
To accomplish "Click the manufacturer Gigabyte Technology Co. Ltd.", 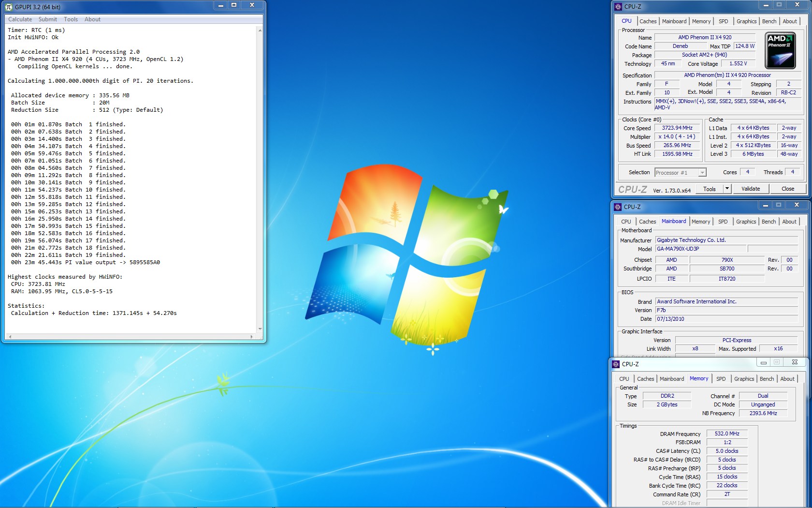I will (726, 240).
